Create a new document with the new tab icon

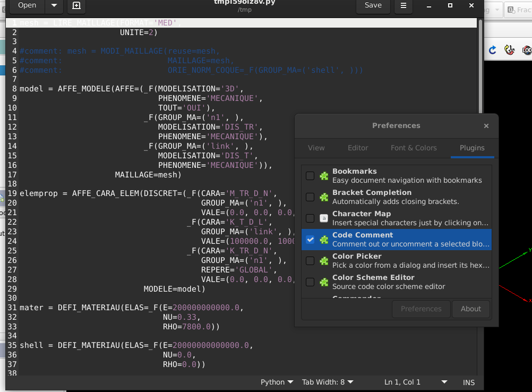[x=76, y=5]
